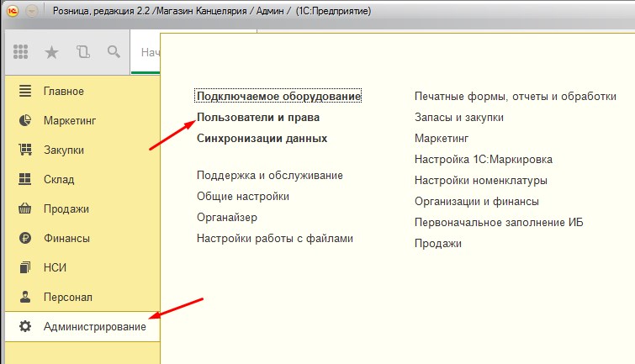This screenshot has height=364, width=635.
Task: Click the Маркетинг pie chart icon in the sidebar
Action: 25,120
